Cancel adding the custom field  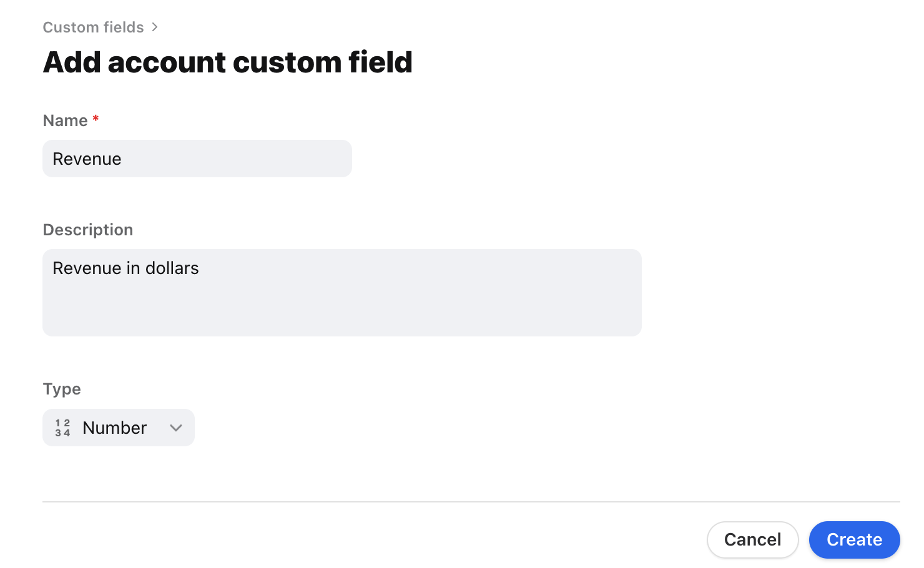click(x=753, y=540)
